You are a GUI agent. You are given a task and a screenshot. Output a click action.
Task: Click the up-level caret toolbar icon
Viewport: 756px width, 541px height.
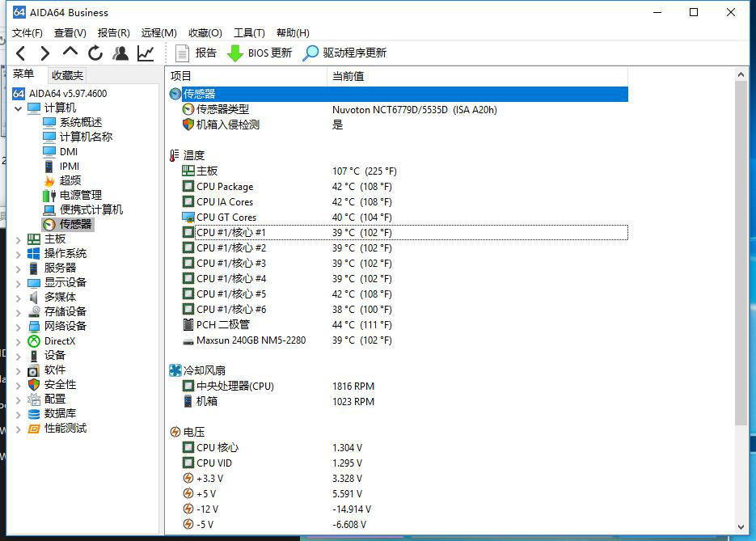click(70, 52)
